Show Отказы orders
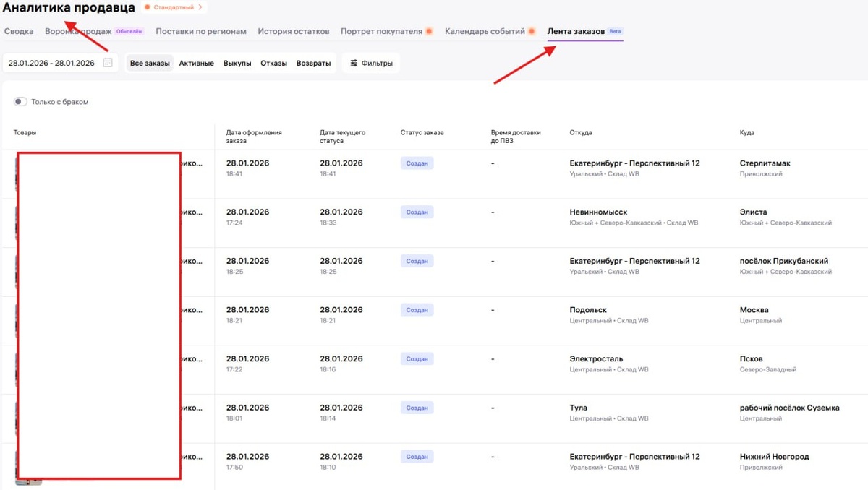 coord(274,64)
